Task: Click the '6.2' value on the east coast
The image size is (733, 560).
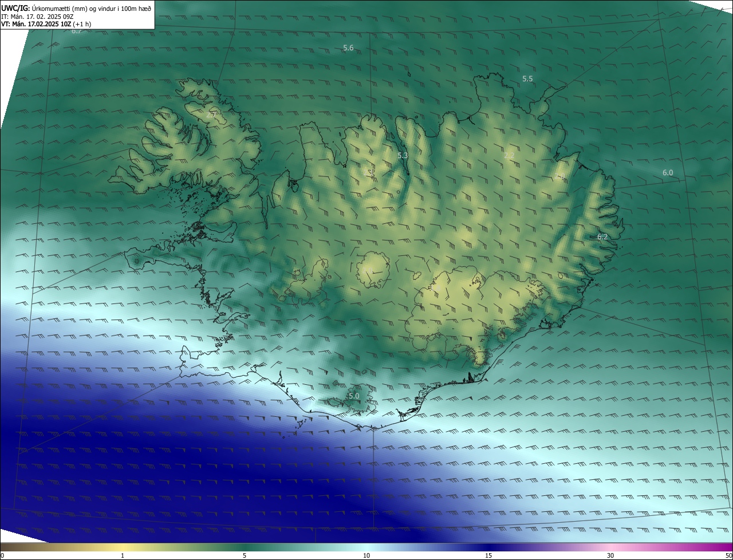Action: tap(602, 236)
